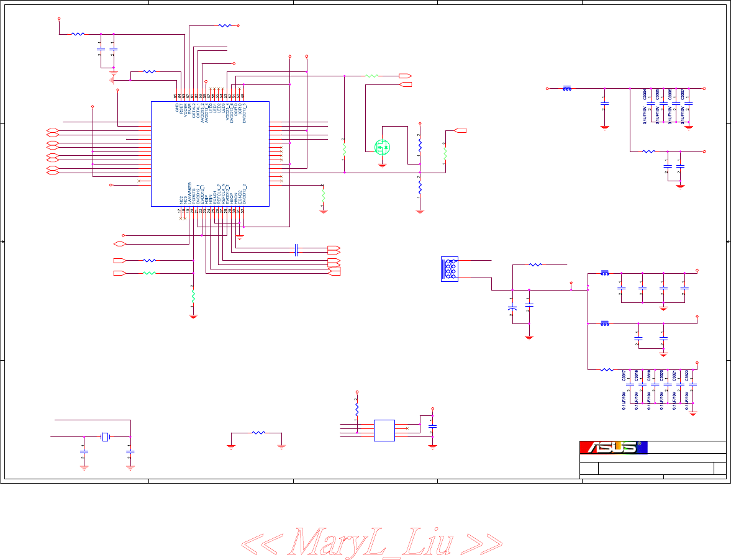
Task: Click the CKTAL1 pin label
Action: pyautogui.click(x=198, y=111)
